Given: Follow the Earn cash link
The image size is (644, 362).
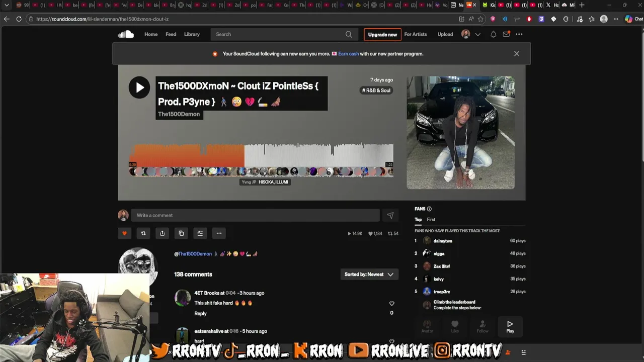Looking at the screenshot, I should pyautogui.click(x=348, y=54).
